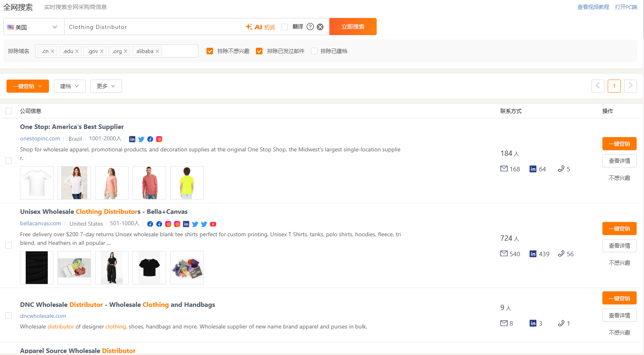Remove the alibaba excluded domain tag
This screenshot has height=355, width=644.
pyautogui.click(x=157, y=51)
